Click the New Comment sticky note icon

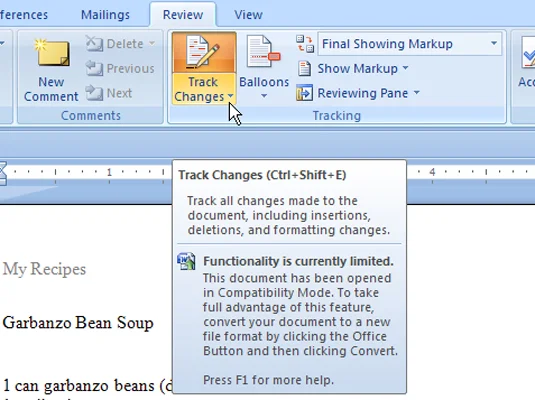(x=52, y=53)
